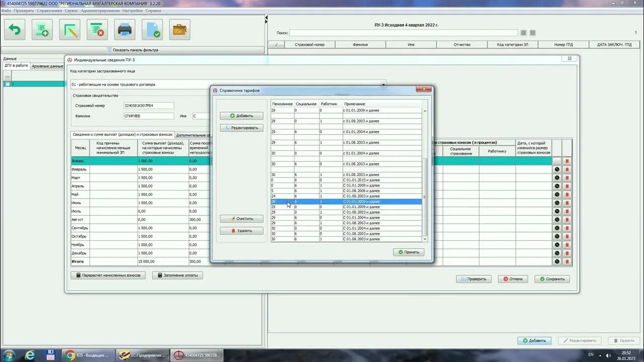The height and width of the screenshot is (362, 644).
Task: Click the Страховой номер input field
Action: [149, 106]
